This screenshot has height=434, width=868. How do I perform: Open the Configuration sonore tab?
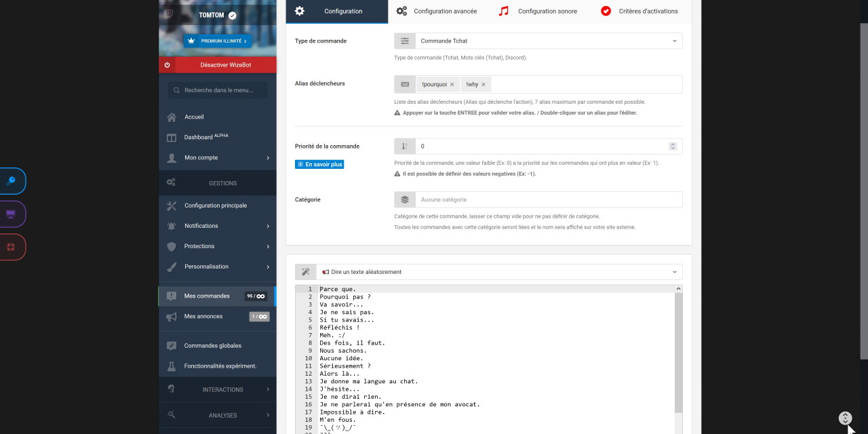[539, 12]
